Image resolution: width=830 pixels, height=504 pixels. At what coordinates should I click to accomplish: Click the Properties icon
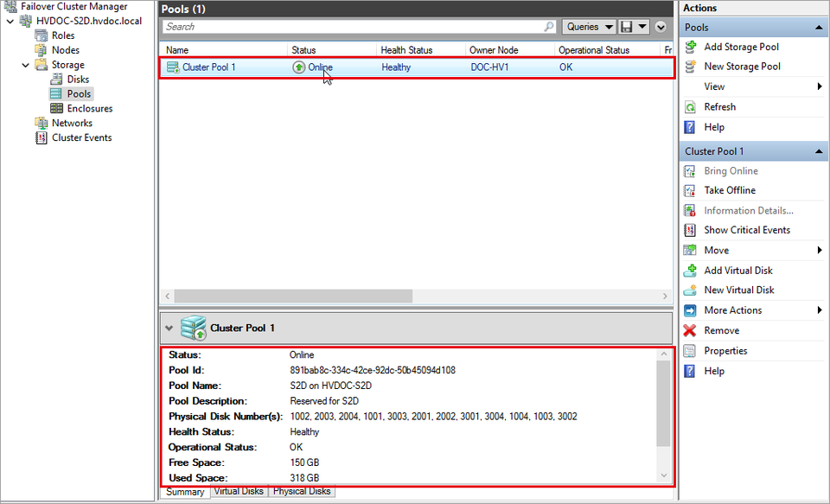tap(690, 350)
